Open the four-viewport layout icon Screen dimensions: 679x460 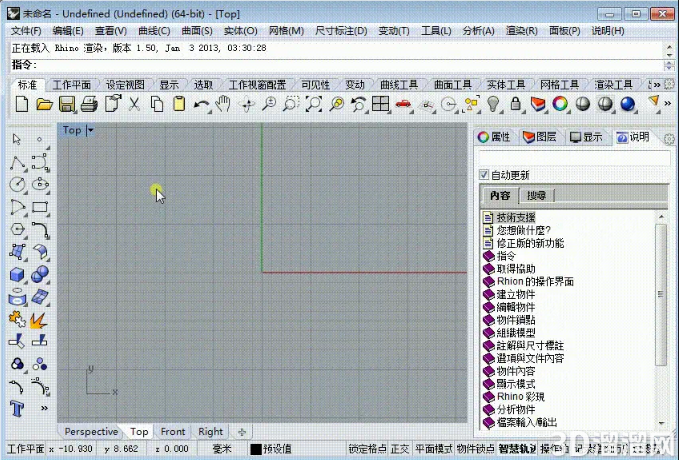381,104
